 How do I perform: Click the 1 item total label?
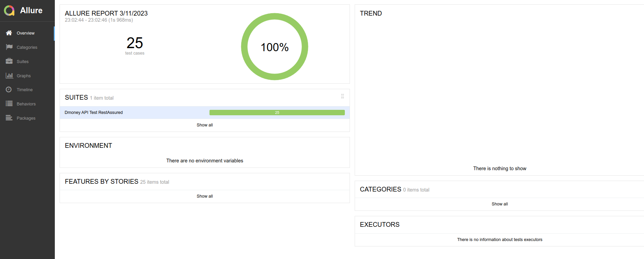point(102,98)
